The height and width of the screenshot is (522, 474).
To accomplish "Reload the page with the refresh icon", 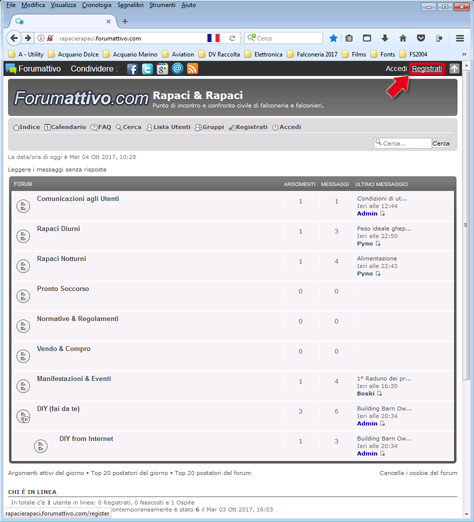I will (x=232, y=38).
